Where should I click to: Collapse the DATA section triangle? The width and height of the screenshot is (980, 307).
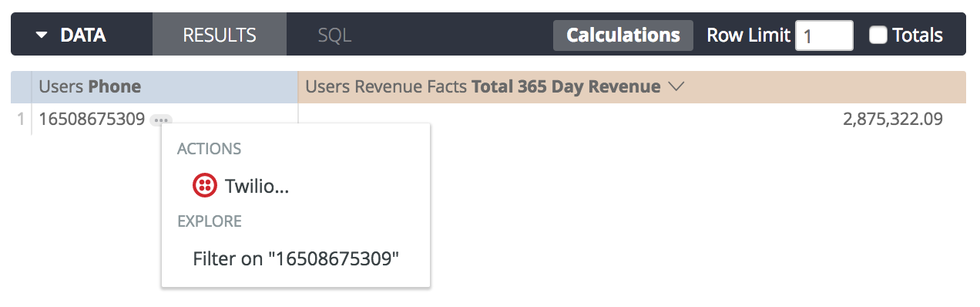click(x=42, y=35)
